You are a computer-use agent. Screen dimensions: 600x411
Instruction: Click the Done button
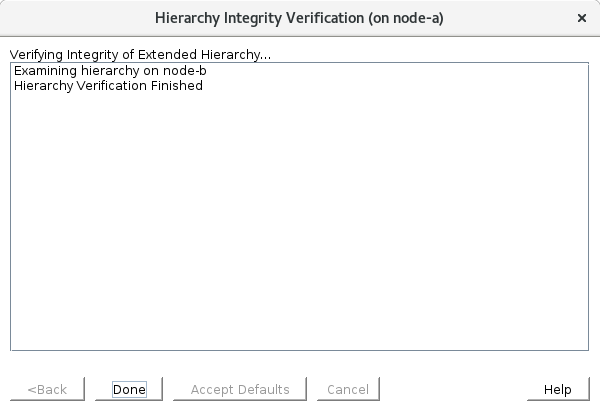tap(129, 389)
